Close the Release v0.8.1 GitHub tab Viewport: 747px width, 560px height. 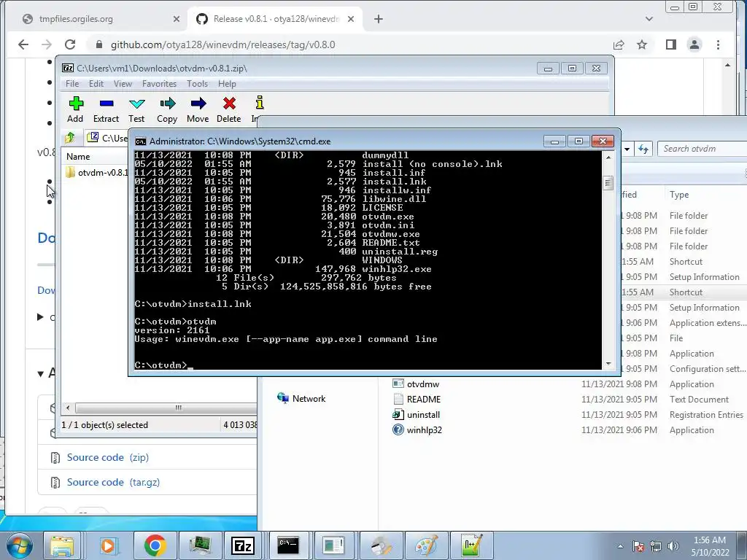click(x=351, y=19)
